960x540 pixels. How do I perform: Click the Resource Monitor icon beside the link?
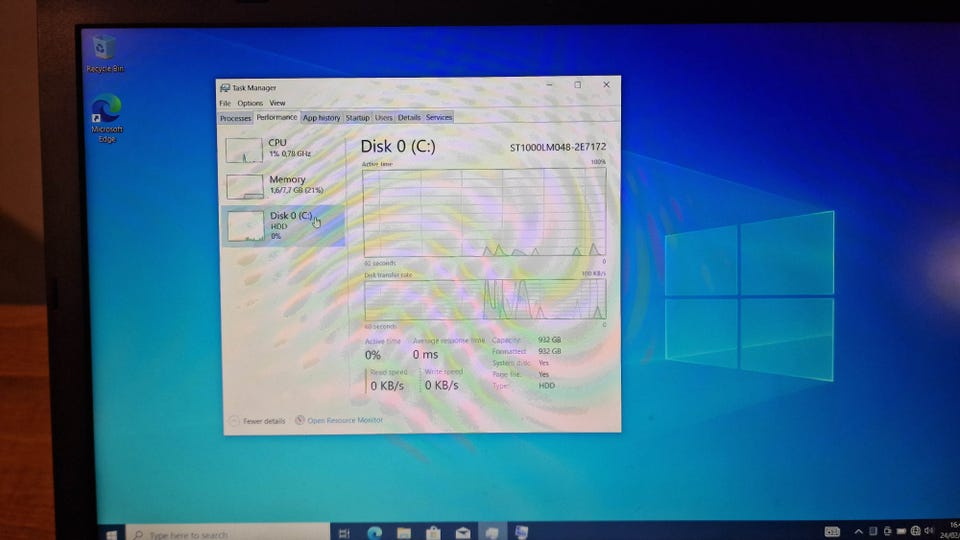pyautogui.click(x=300, y=420)
